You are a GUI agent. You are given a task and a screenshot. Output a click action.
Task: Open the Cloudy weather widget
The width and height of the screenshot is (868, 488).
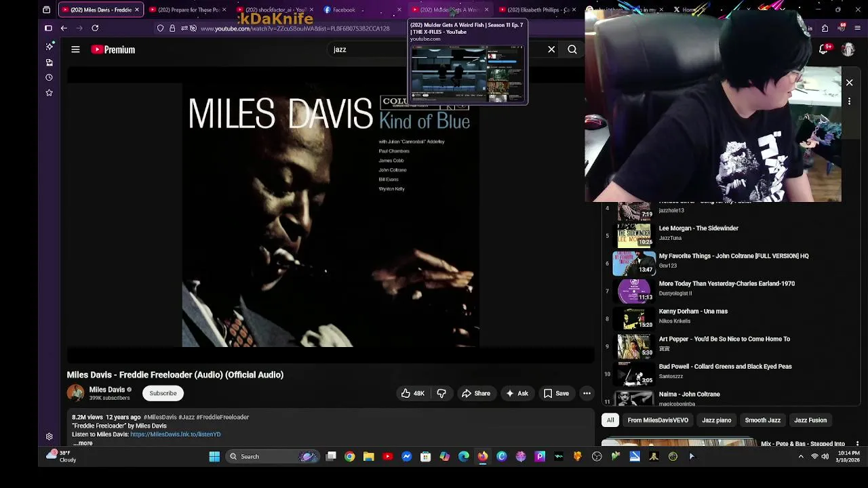[x=61, y=456]
